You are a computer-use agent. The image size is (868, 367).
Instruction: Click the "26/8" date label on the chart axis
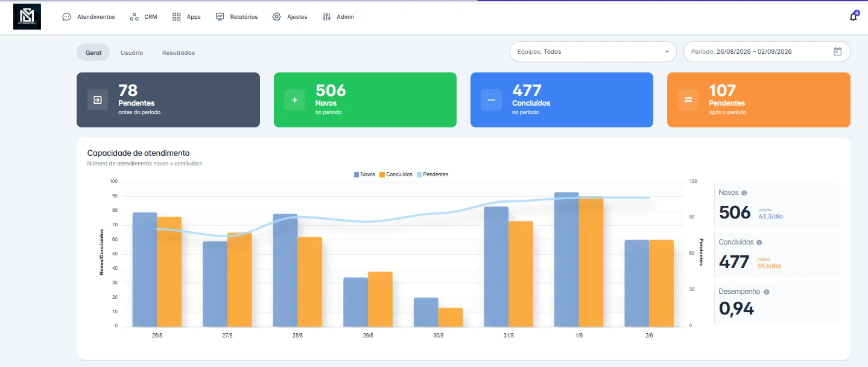click(x=157, y=336)
